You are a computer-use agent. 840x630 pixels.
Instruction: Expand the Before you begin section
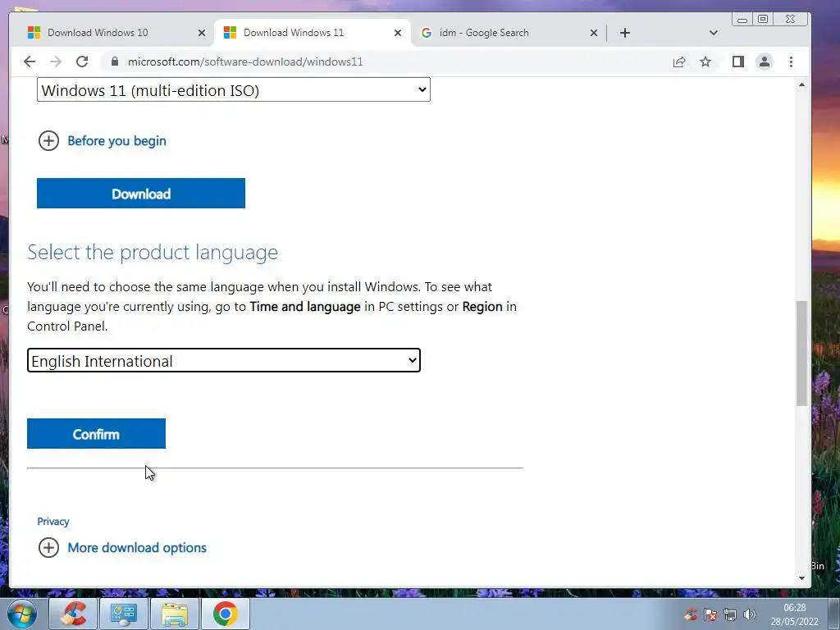[x=103, y=141]
